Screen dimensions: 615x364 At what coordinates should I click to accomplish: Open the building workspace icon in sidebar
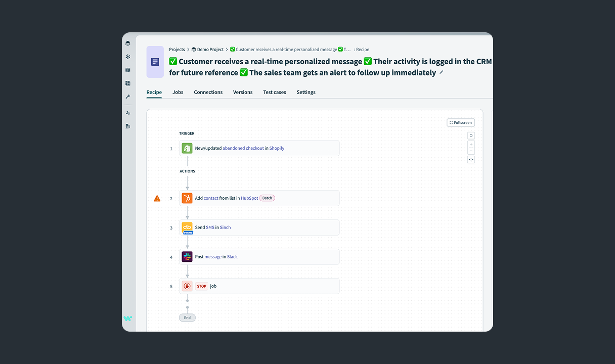pyautogui.click(x=128, y=126)
